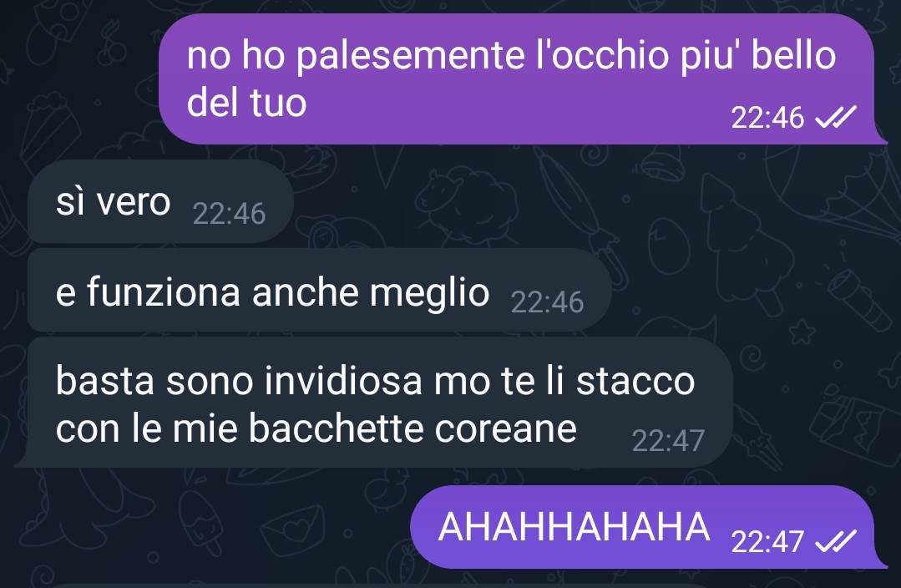Tap the read receipt checks beside AHAHHAHAHA

pos(836,541)
